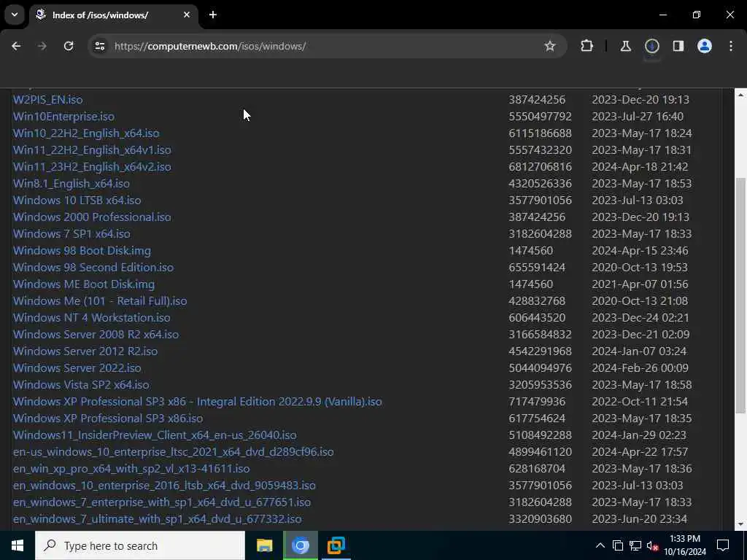Click the scrollbar up arrow
747x560 pixels.
pyautogui.click(x=741, y=96)
